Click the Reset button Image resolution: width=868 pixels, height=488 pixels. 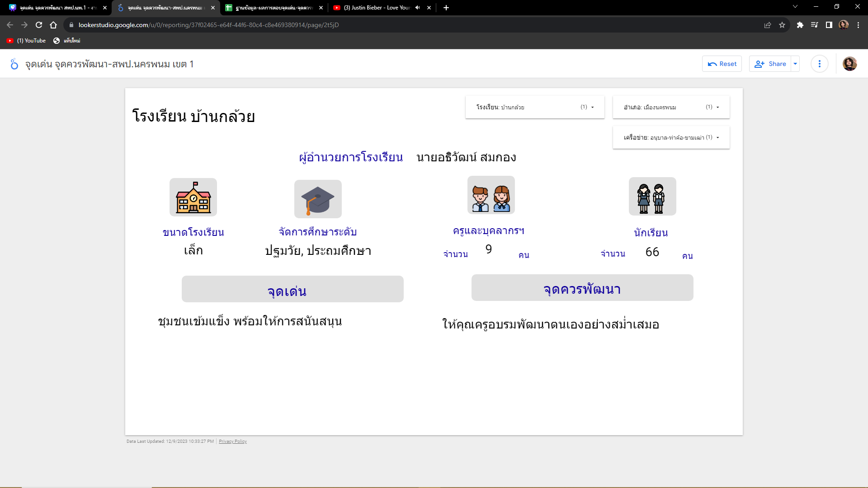(x=722, y=64)
